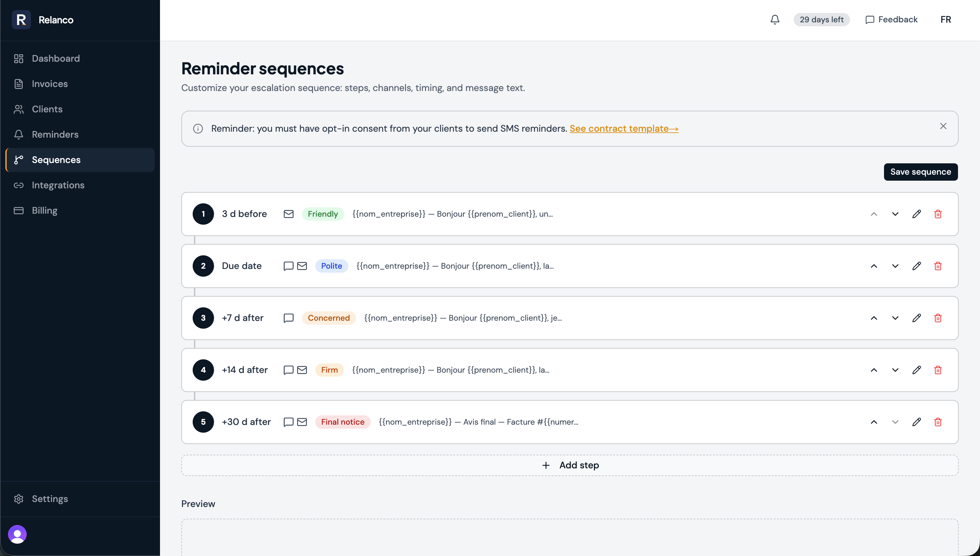The image size is (980, 556).
Task: Delete the Final notice step
Action: pos(938,422)
